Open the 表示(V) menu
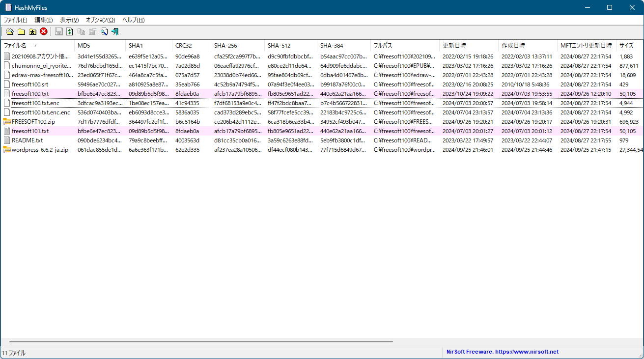644x359 pixels. point(69,20)
